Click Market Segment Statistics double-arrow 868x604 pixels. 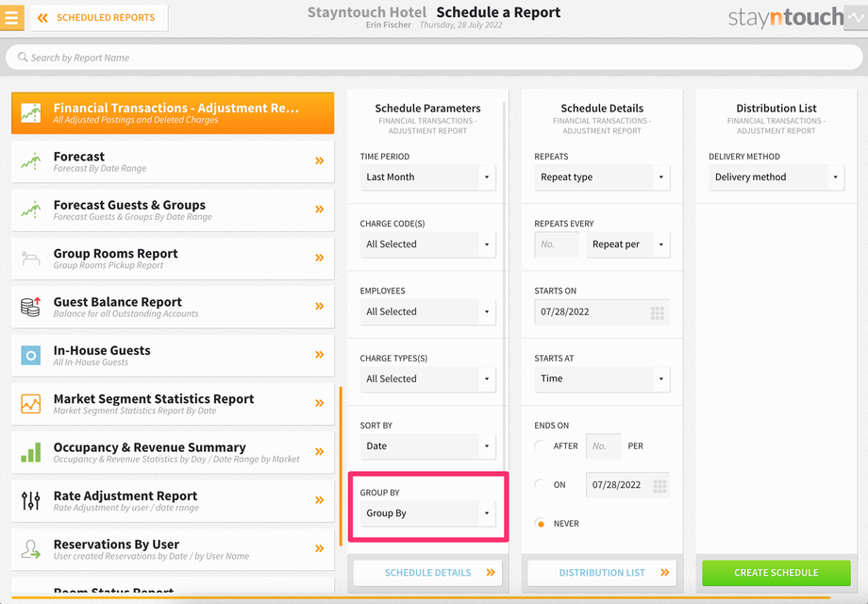tap(320, 403)
